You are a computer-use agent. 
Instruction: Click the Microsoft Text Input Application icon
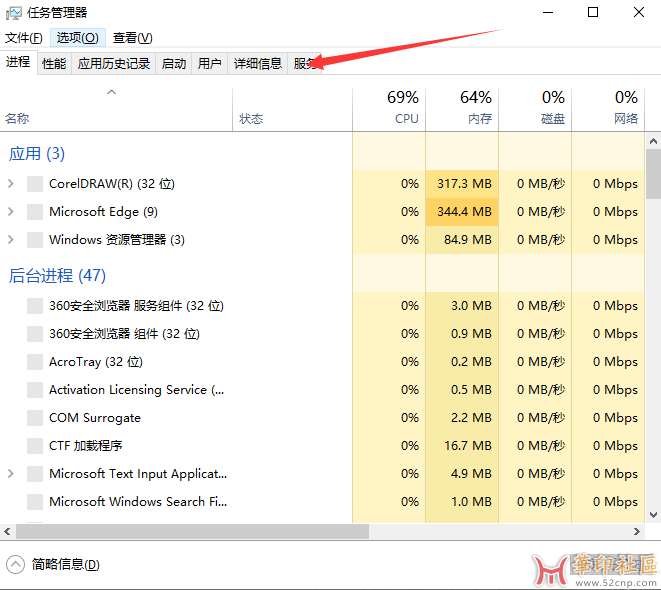[x=35, y=474]
